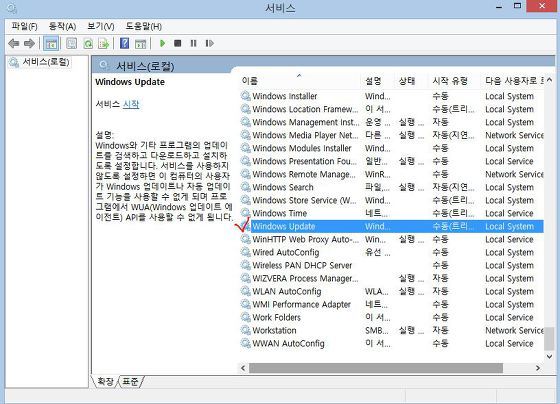Image resolution: width=560 pixels, height=404 pixels.
Task: Click the horizontal scrollbar left arrow
Action: 243,368
